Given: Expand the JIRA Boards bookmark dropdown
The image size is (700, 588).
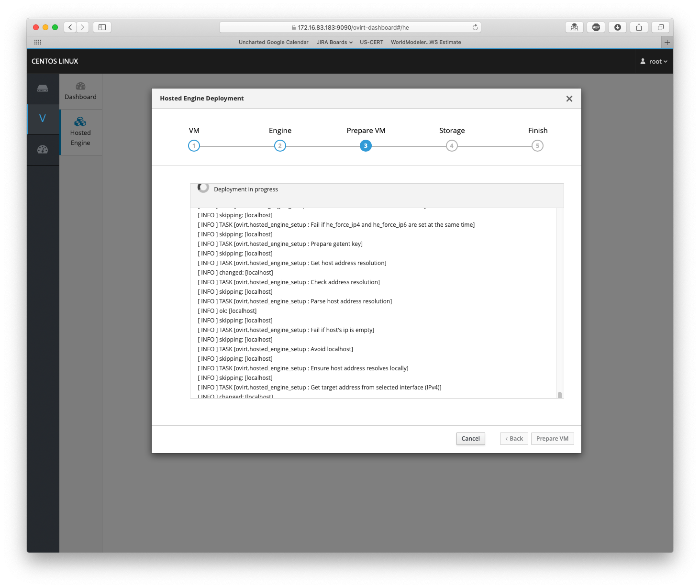Looking at the screenshot, I should coord(334,42).
